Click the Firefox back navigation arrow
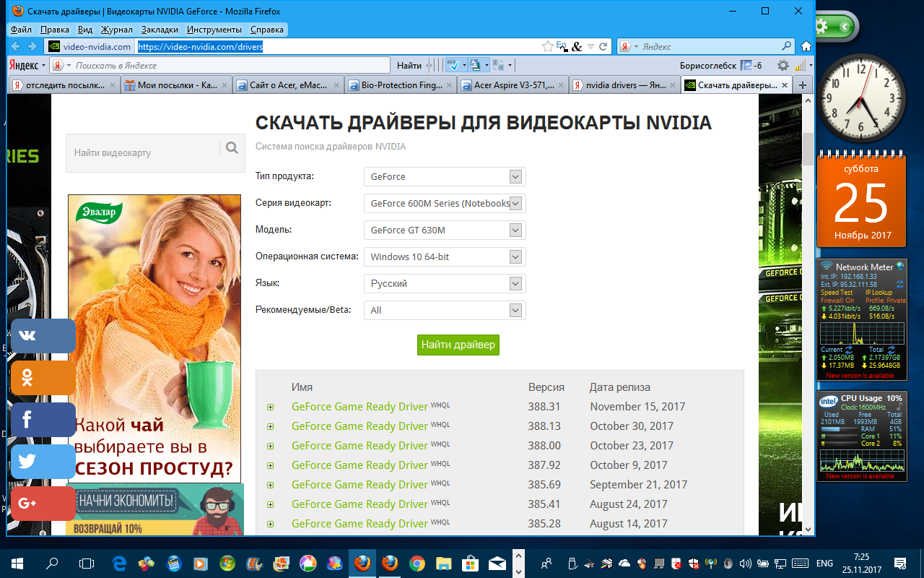924x578 pixels. [x=16, y=46]
